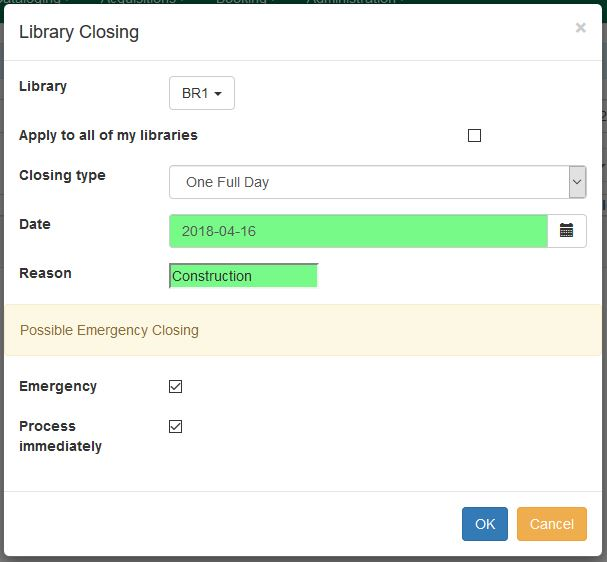The height and width of the screenshot is (562, 607).
Task: Click the Process immediately label
Action: coord(60,436)
